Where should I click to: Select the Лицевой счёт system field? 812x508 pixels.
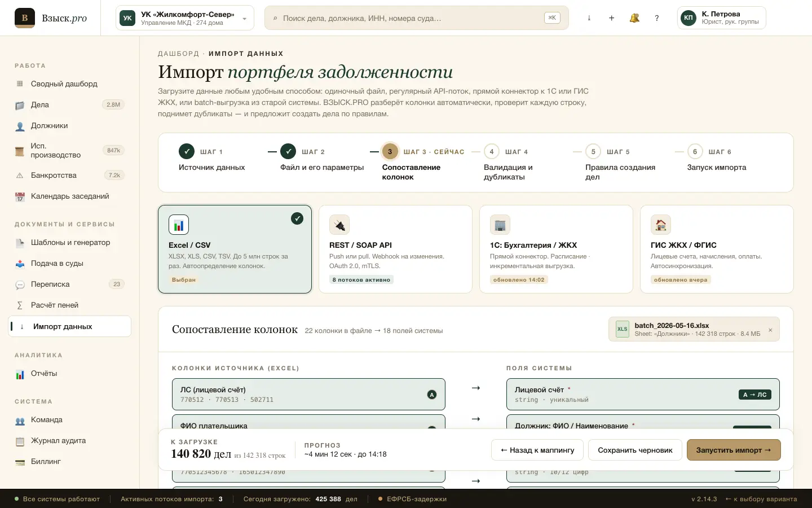point(643,395)
